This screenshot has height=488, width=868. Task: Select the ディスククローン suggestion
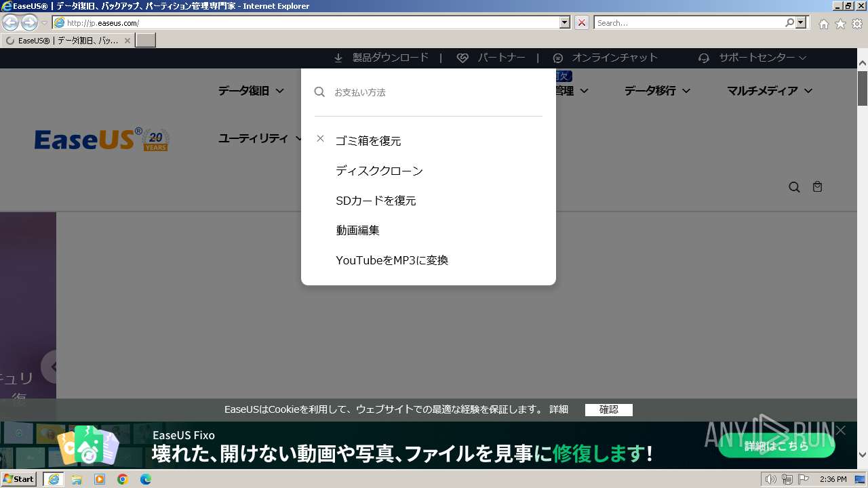(x=379, y=171)
